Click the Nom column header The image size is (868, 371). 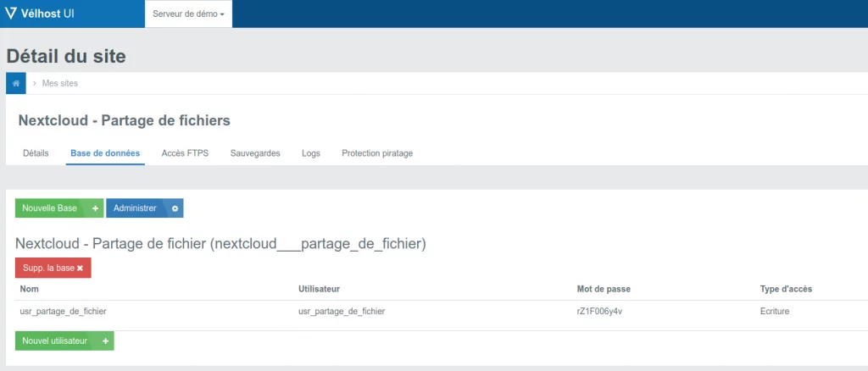30,289
